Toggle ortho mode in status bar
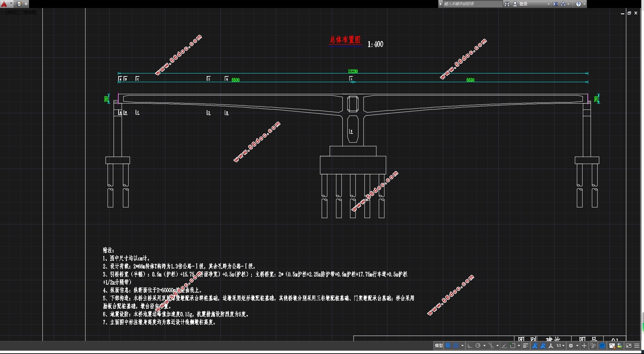 (470, 346)
